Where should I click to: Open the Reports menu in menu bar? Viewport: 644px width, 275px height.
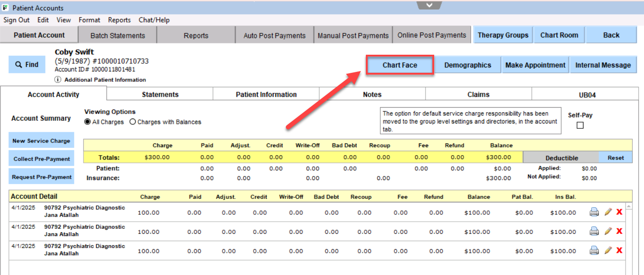[119, 20]
